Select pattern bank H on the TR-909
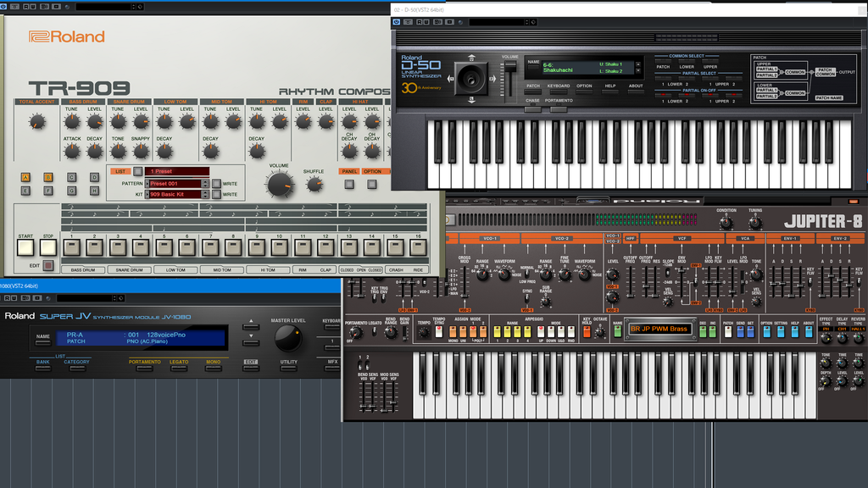868x488 pixels. pyautogui.click(x=95, y=191)
